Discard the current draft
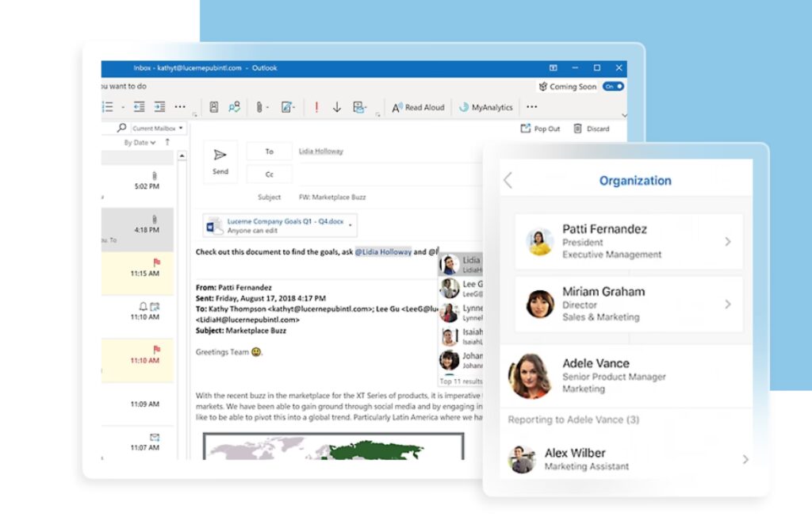This screenshot has height=521, width=812. (x=592, y=128)
